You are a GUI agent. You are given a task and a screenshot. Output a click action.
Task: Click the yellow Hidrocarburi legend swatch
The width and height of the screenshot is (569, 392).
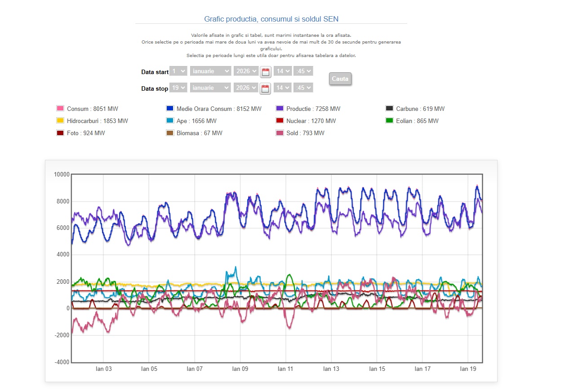click(60, 121)
